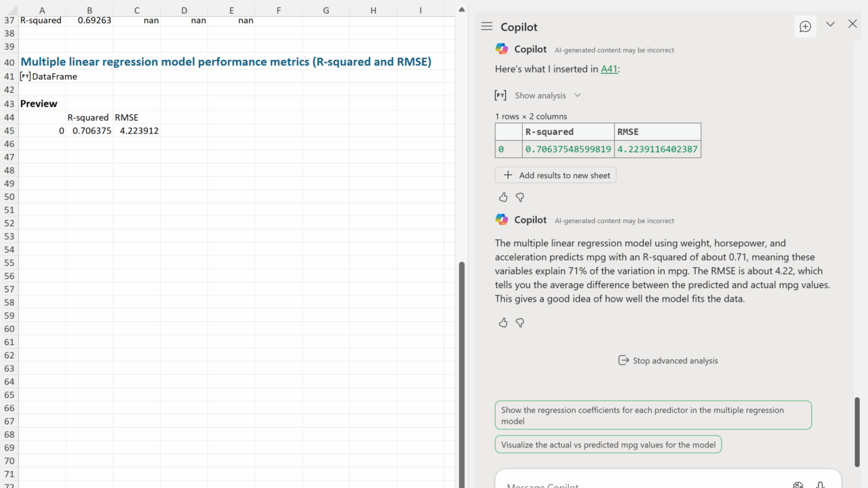Expand the Show analysis section
This screenshot has width=868, height=488.
[x=547, y=96]
